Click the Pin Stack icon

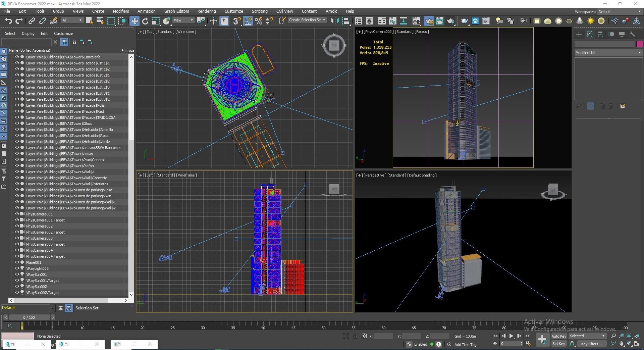point(579,106)
